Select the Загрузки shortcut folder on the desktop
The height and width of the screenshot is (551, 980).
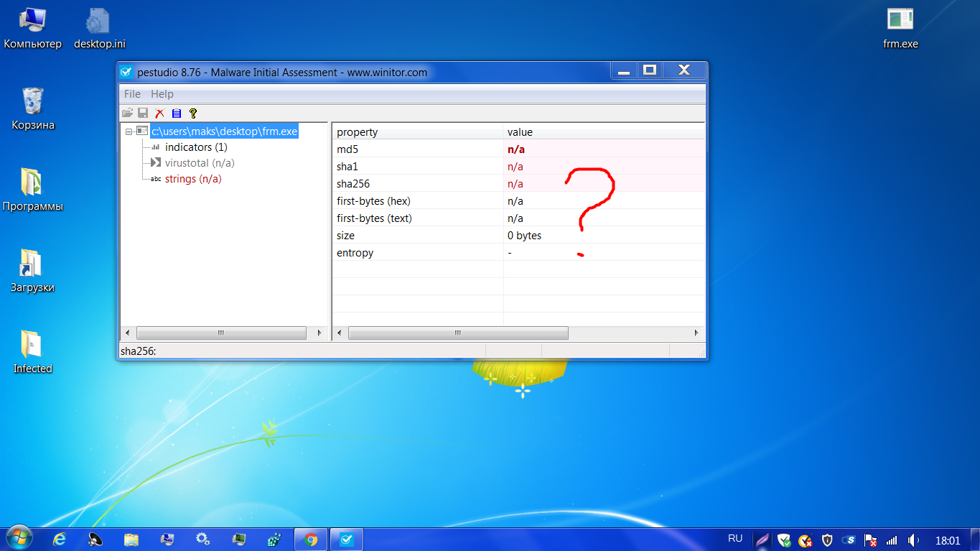[x=33, y=272]
